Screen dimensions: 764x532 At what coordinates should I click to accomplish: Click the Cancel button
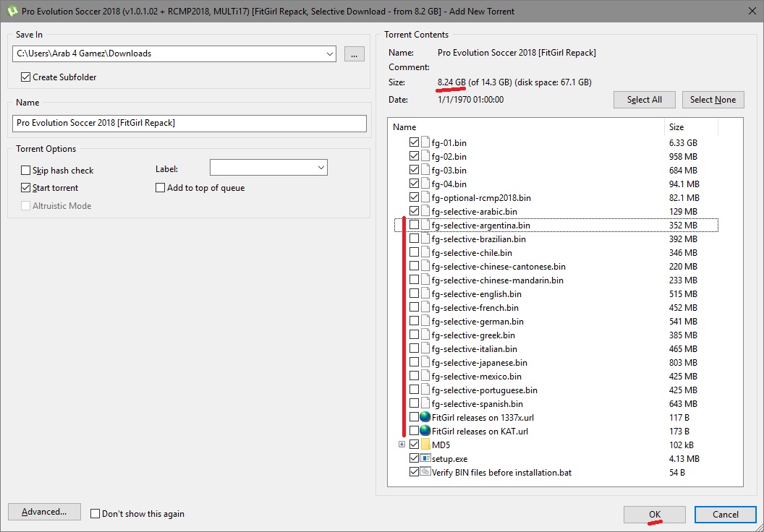tap(726, 515)
